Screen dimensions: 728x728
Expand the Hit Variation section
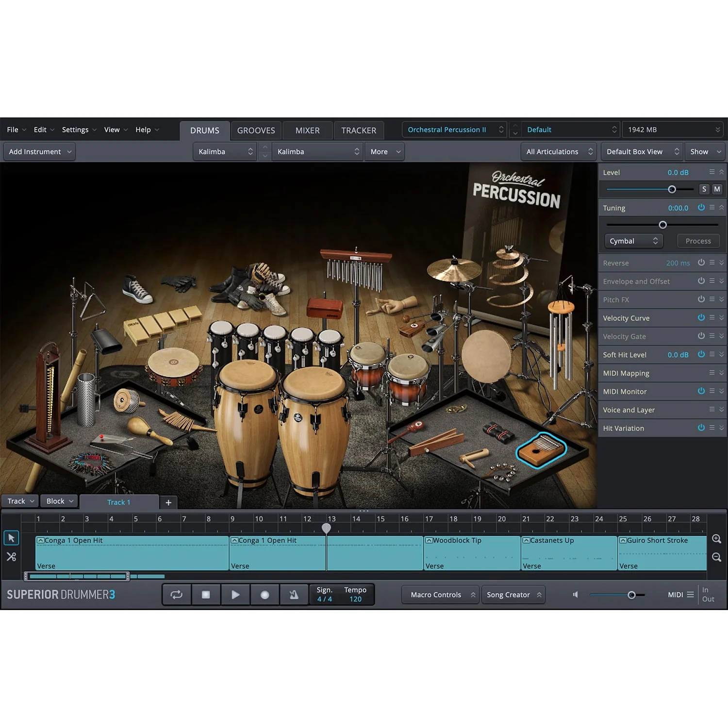[x=722, y=428]
